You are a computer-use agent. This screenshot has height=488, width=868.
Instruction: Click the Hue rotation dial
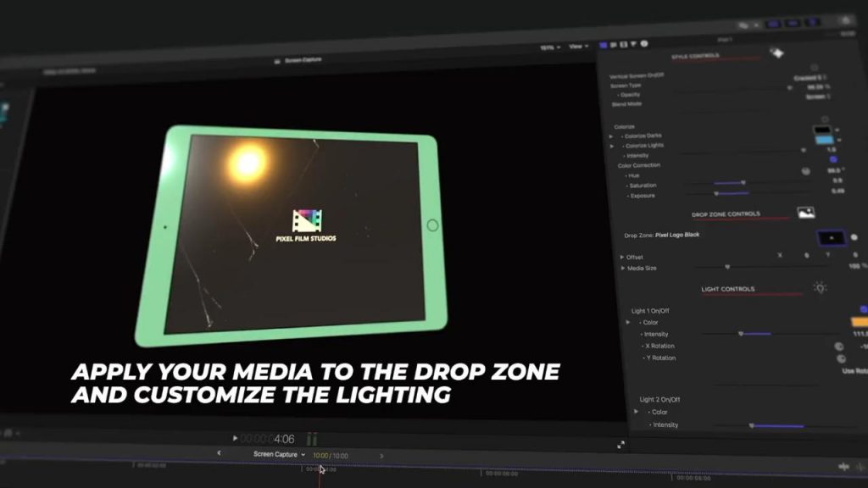[x=806, y=171]
